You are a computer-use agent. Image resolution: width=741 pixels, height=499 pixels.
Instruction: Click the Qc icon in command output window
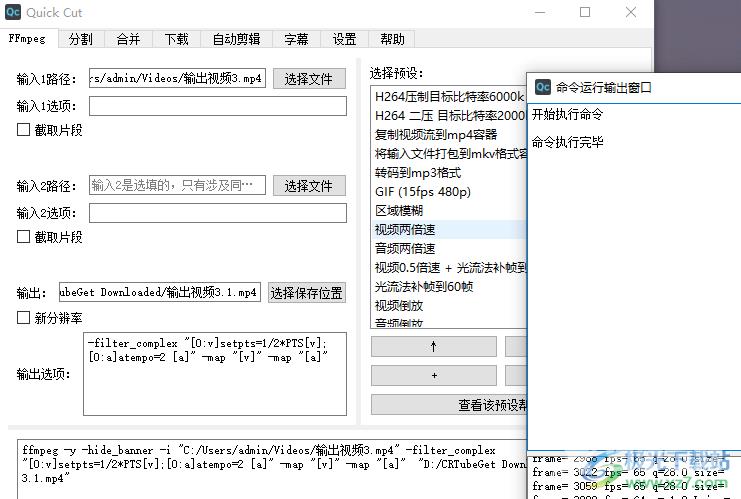(x=543, y=87)
